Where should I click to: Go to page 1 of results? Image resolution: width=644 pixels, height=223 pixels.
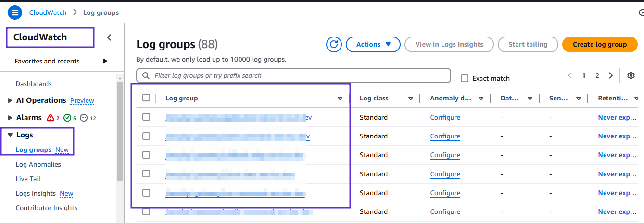tap(584, 75)
